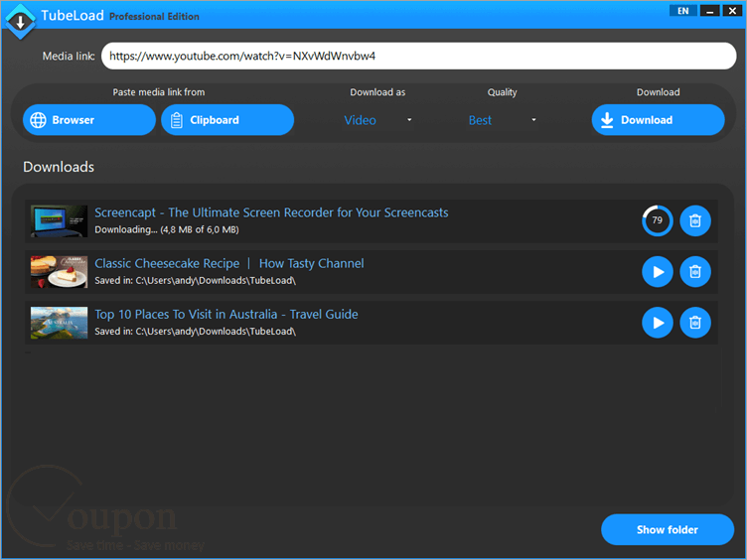Image resolution: width=747 pixels, height=560 pixels.
Task: Click the Cheesecake Saved in path text
Action: coord(196,280)
